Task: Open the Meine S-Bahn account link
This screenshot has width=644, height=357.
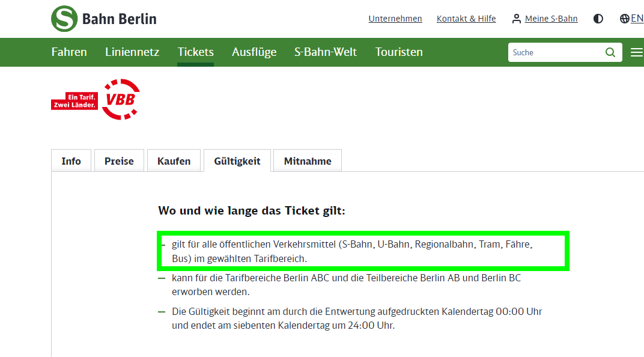Action: 545,19
